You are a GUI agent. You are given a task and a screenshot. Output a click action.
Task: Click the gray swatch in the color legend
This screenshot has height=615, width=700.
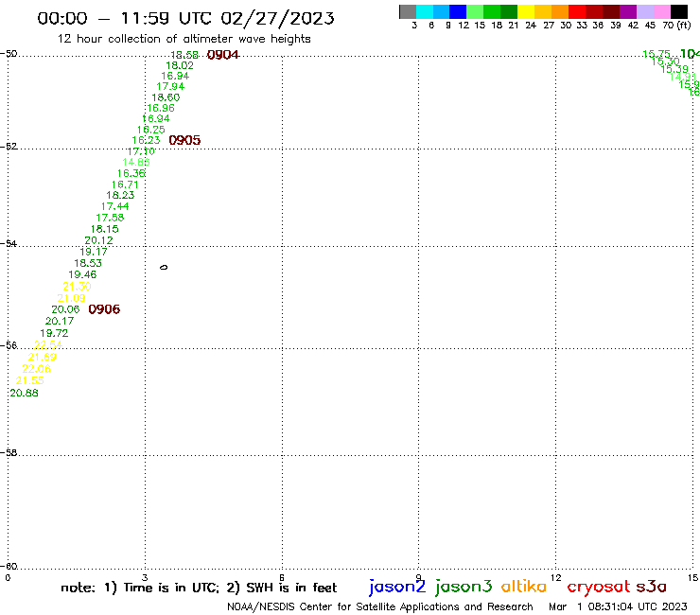408,11
